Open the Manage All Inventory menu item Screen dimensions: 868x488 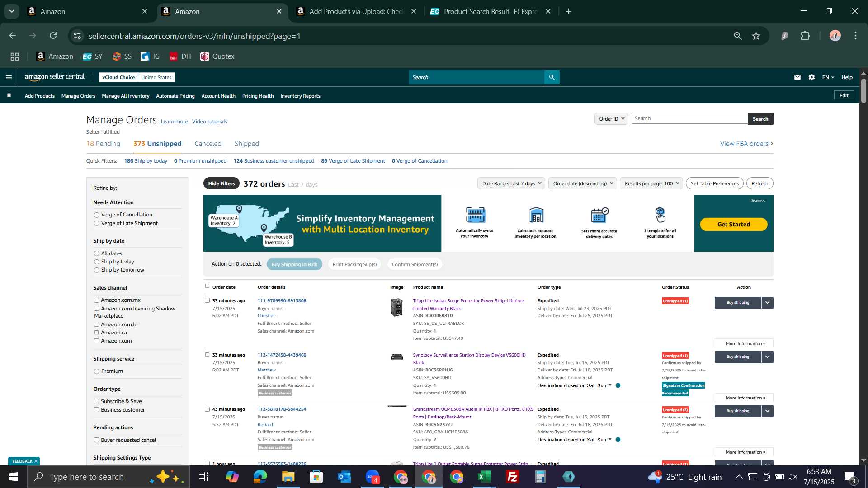126,96
